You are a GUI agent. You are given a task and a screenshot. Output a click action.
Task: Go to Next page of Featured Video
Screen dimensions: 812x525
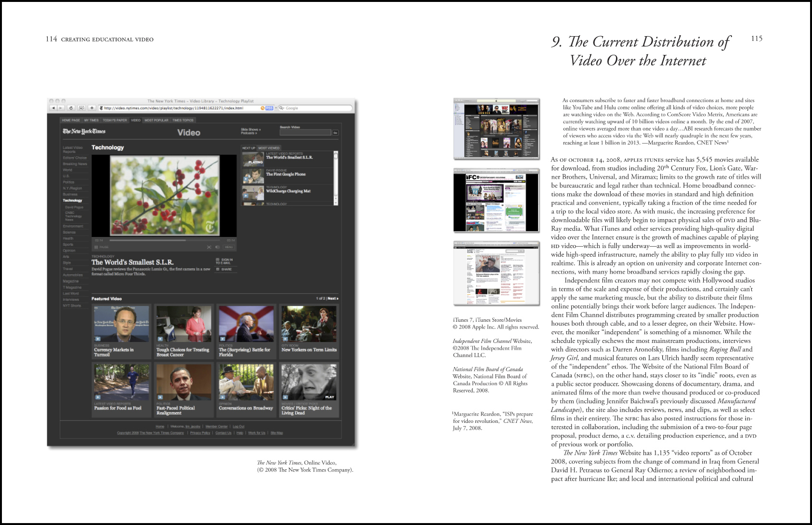coord(333,299)
